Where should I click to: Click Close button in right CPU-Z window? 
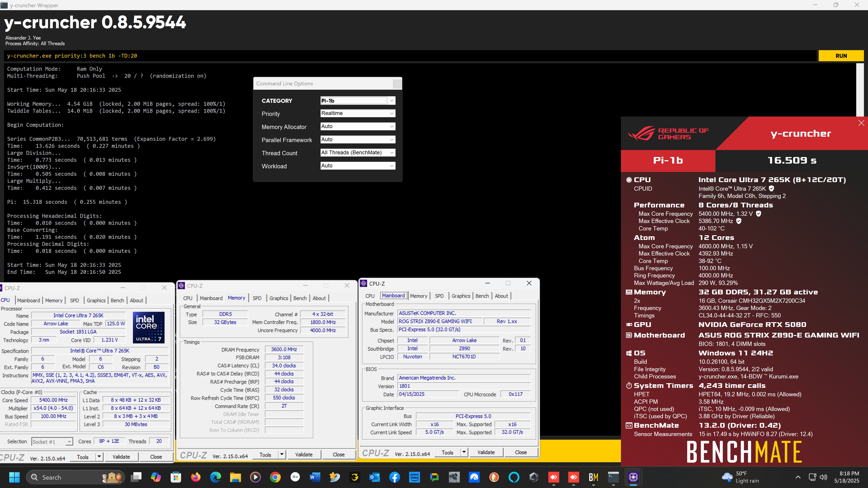tap(521, 452)
